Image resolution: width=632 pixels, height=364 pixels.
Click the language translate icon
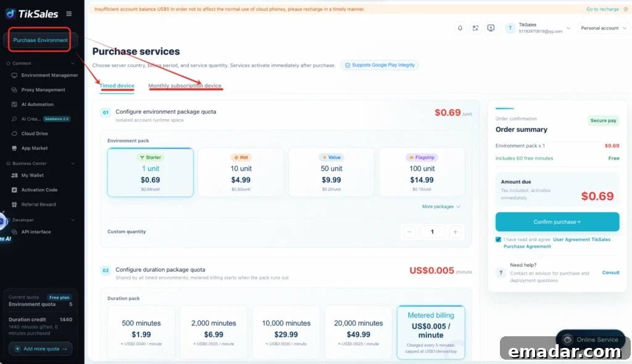tap(476, 28)
